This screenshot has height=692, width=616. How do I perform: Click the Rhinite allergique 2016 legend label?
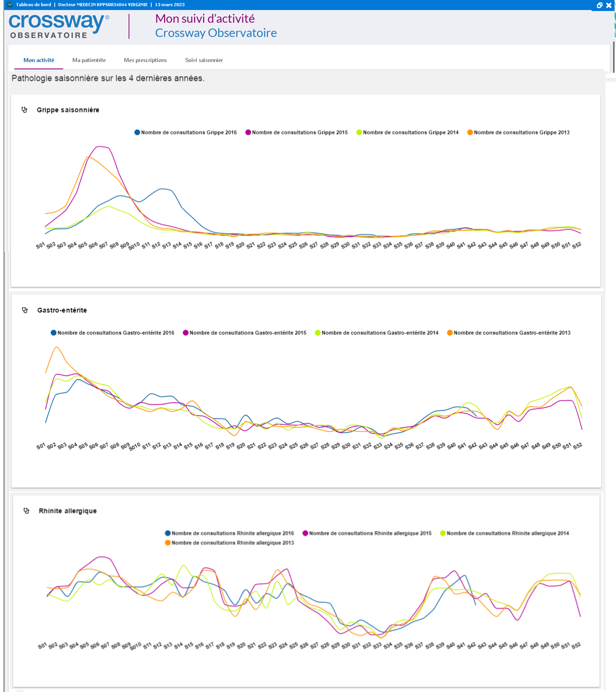pos(232,533)
